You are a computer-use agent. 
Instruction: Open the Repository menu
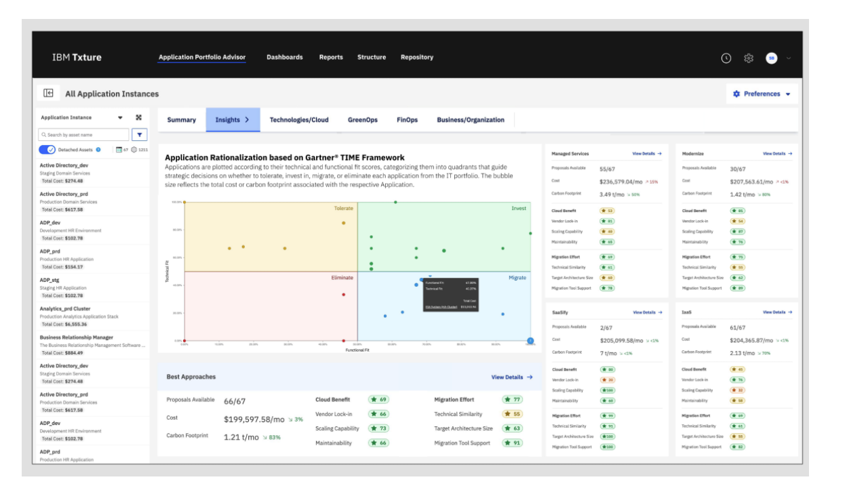pyautogui.click(x=417, y=58)
